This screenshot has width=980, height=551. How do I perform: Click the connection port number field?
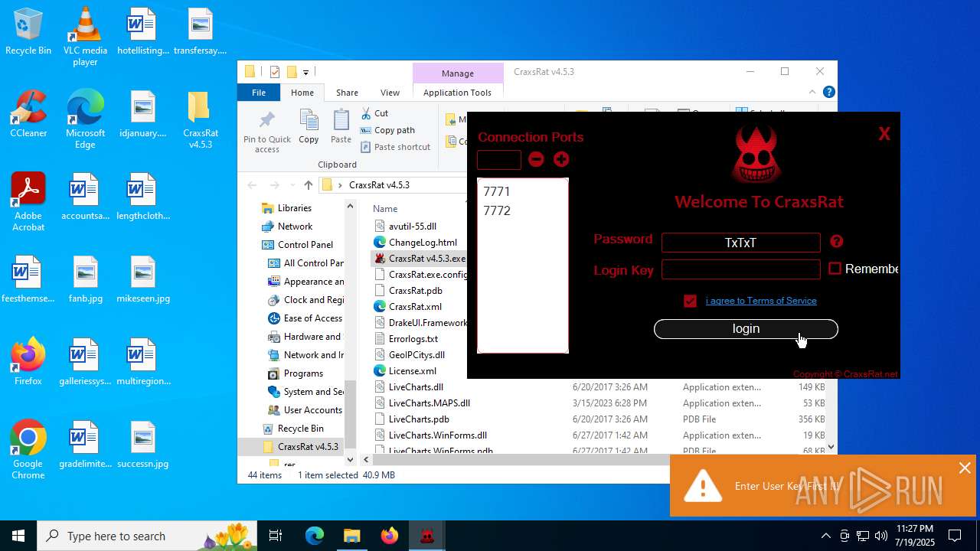[x=498, y=159]
